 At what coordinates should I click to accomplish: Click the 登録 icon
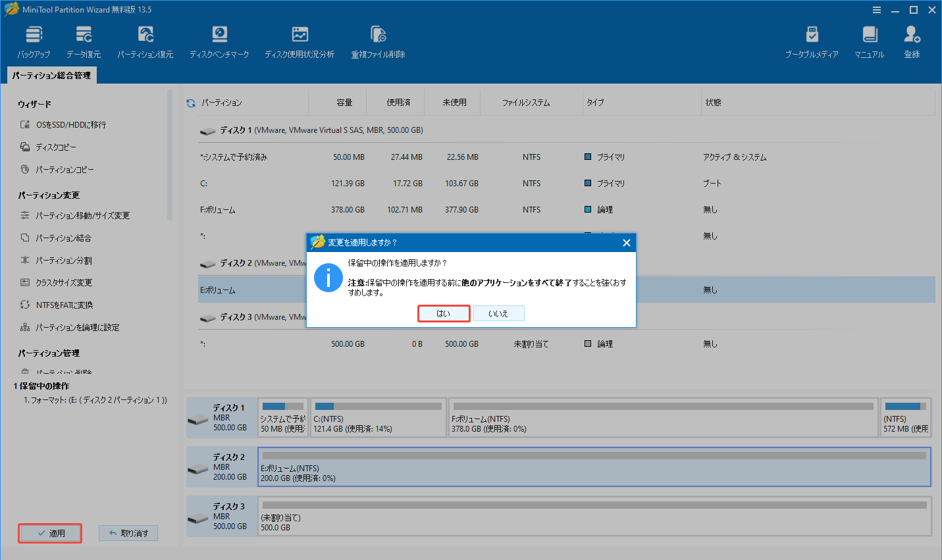tap(912, 41)
